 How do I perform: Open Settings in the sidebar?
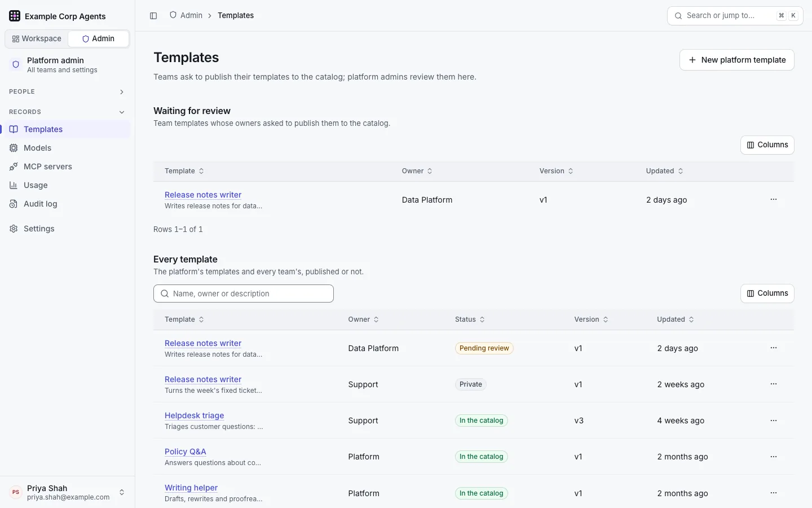tap(67, 229)
